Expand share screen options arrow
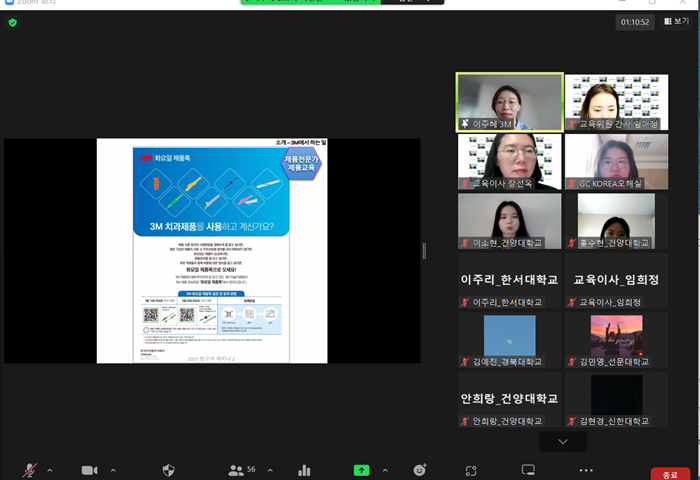700x480 pixels. coord(385,470)
